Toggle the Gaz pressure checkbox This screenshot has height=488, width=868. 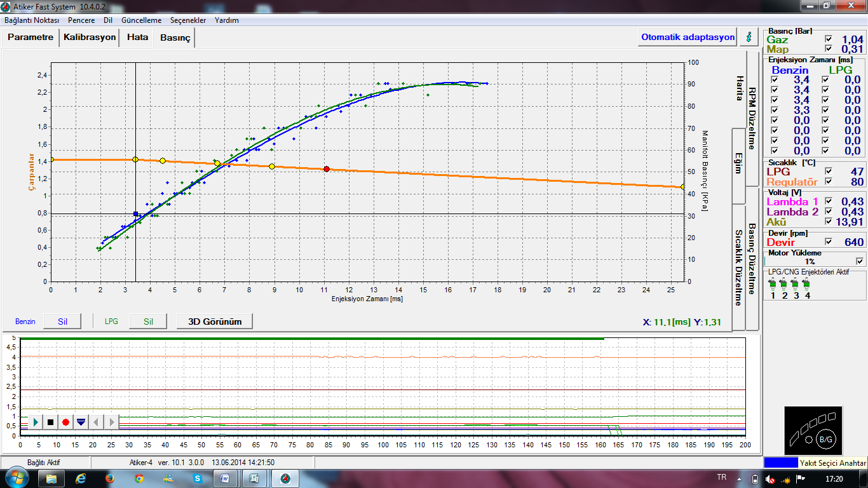point(828,39)
